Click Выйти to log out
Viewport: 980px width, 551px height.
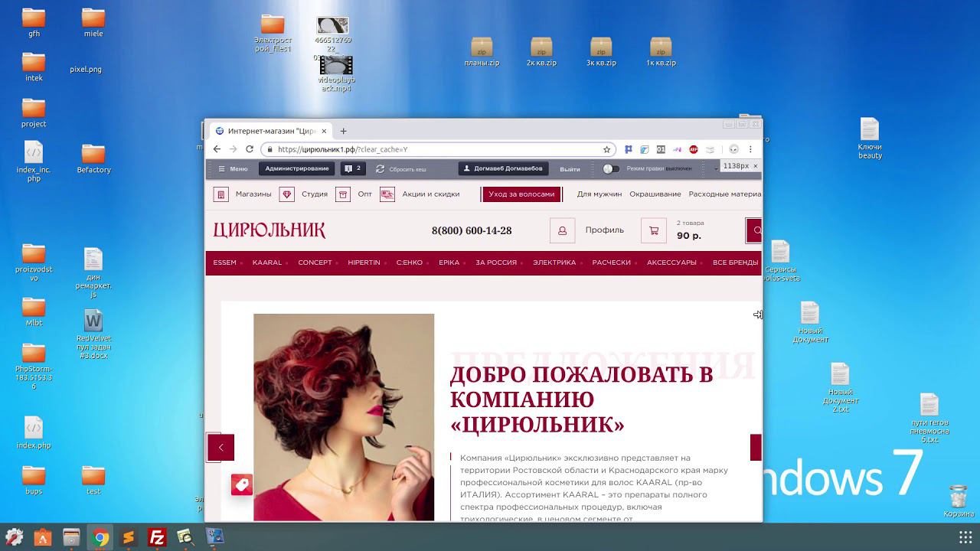click(570, 169)
